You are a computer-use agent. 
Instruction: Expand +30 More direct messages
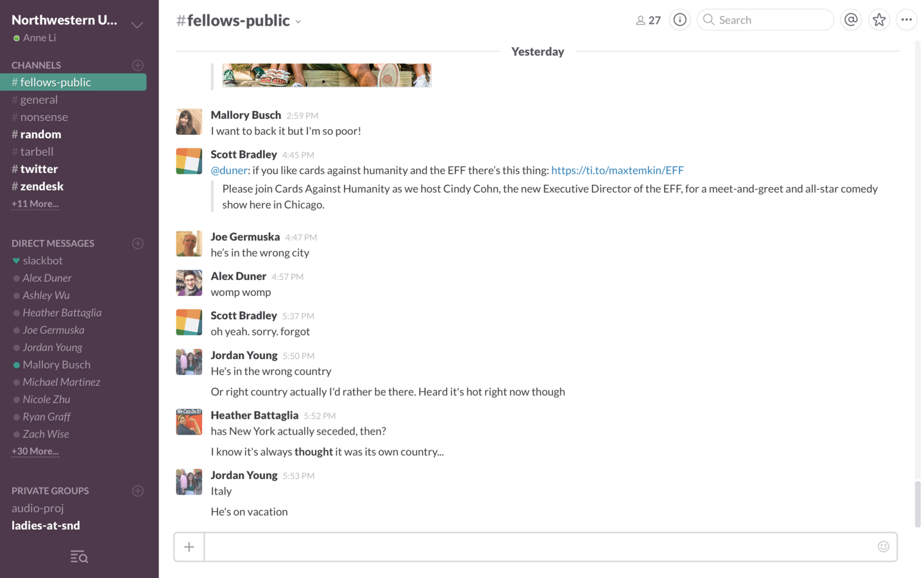[35, 451]
